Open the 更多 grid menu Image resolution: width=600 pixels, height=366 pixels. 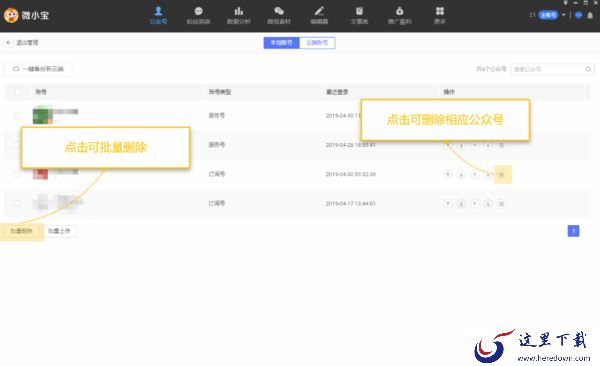point(440,15)
